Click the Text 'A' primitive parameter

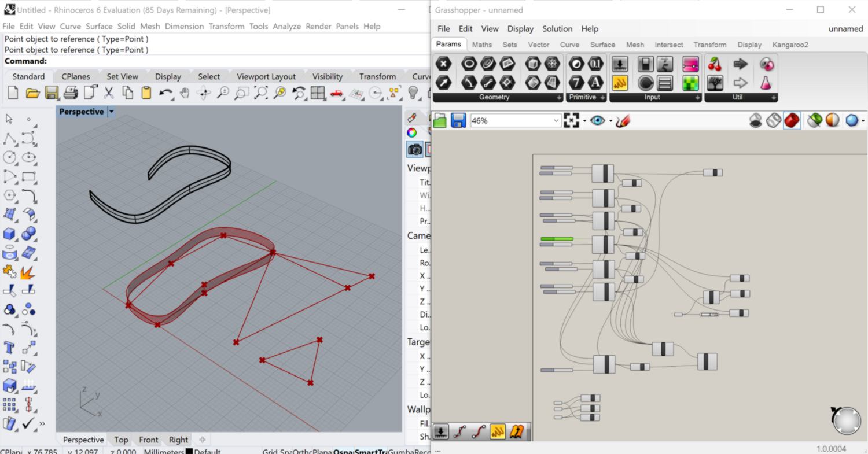point(595,83)
